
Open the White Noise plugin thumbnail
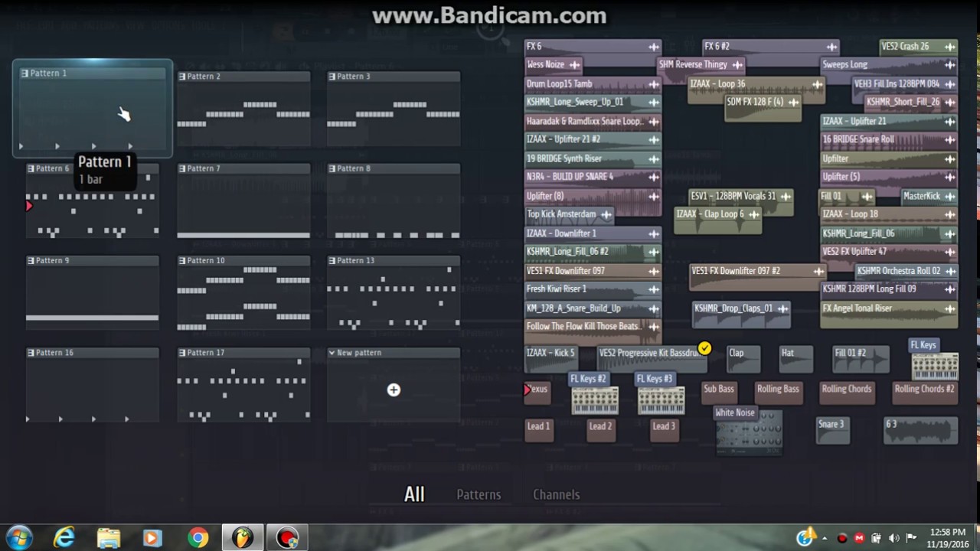click(x=749, y=433)
